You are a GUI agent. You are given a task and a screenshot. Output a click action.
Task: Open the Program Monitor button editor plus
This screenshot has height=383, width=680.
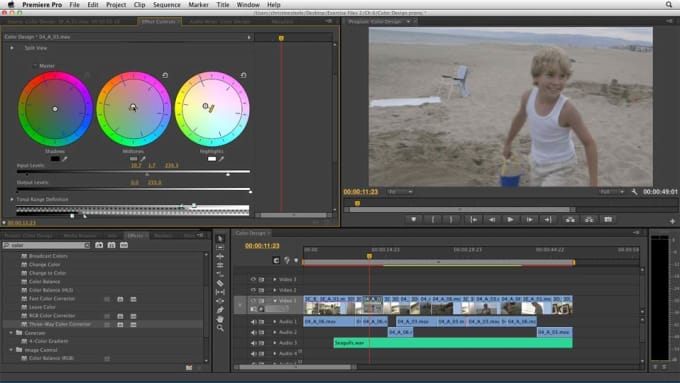[x=672, y=221]
